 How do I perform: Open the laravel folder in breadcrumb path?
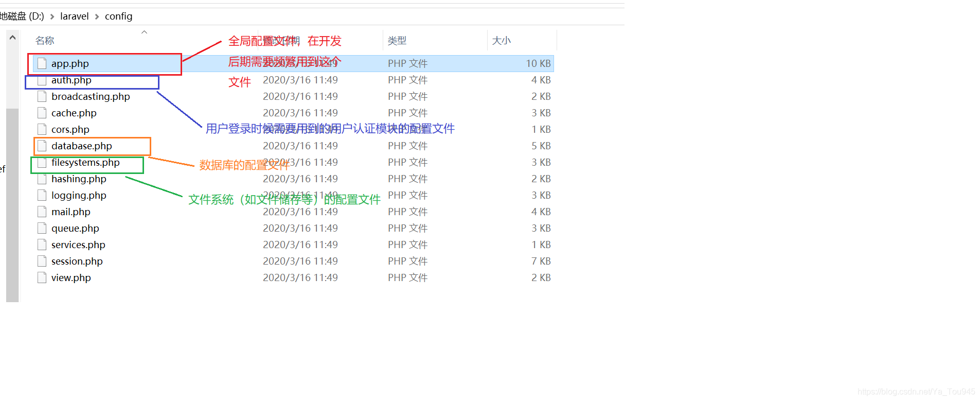click(75, 16)
